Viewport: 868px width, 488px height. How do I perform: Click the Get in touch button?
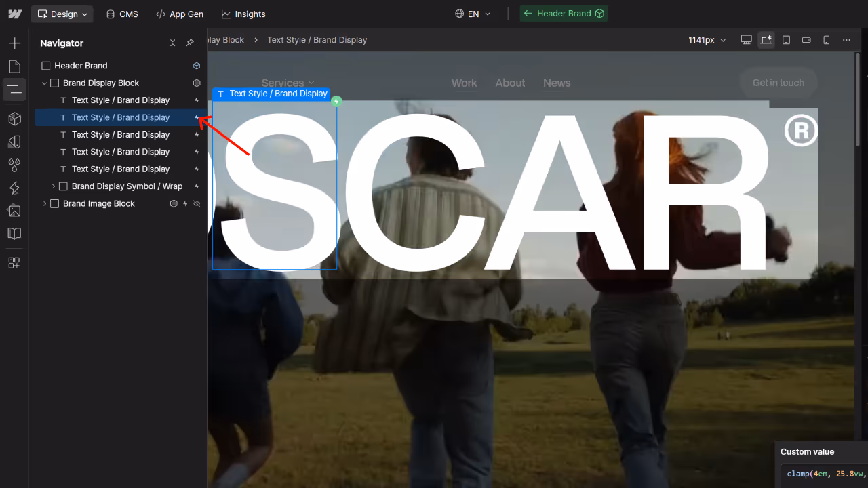point(778,83)
